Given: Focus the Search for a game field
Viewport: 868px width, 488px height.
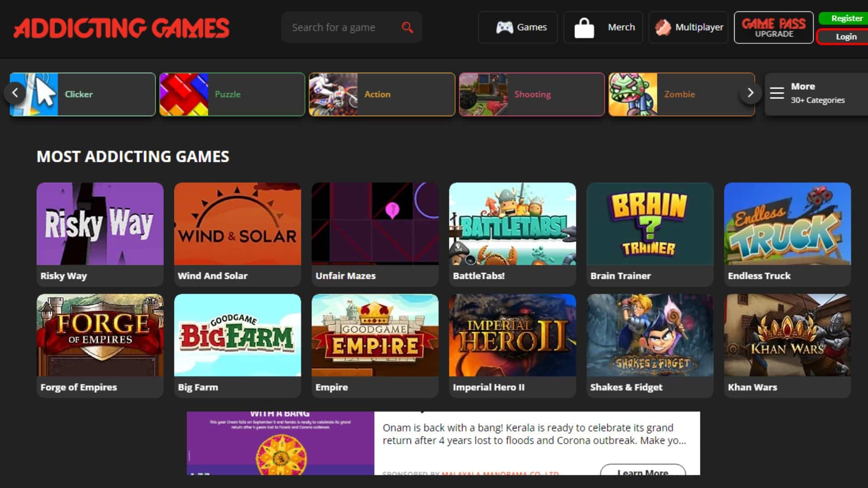Looking at the screenshot, I should [352, 28].
